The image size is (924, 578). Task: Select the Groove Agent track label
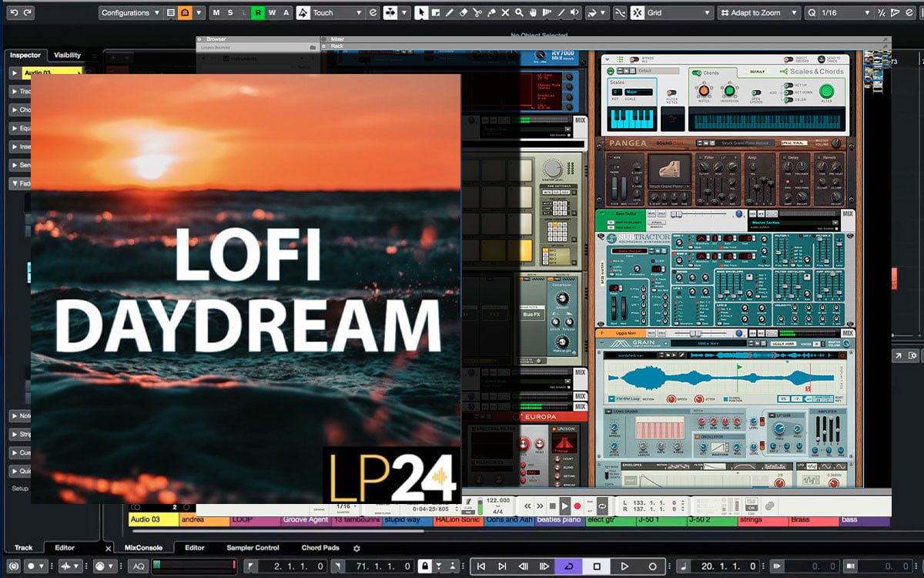[x=306, y=520]
